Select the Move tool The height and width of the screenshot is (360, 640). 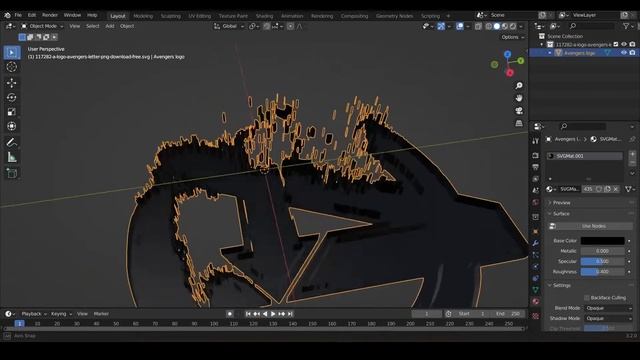(11, 83)
